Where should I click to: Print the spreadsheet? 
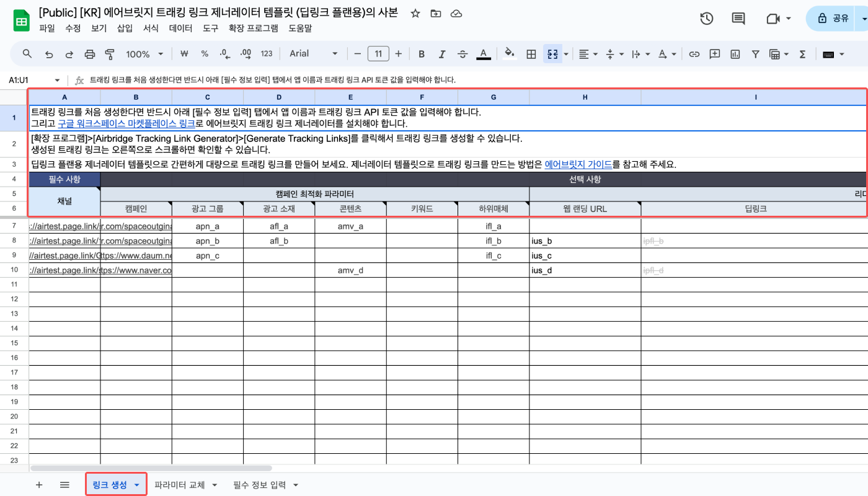coord(90,54)
